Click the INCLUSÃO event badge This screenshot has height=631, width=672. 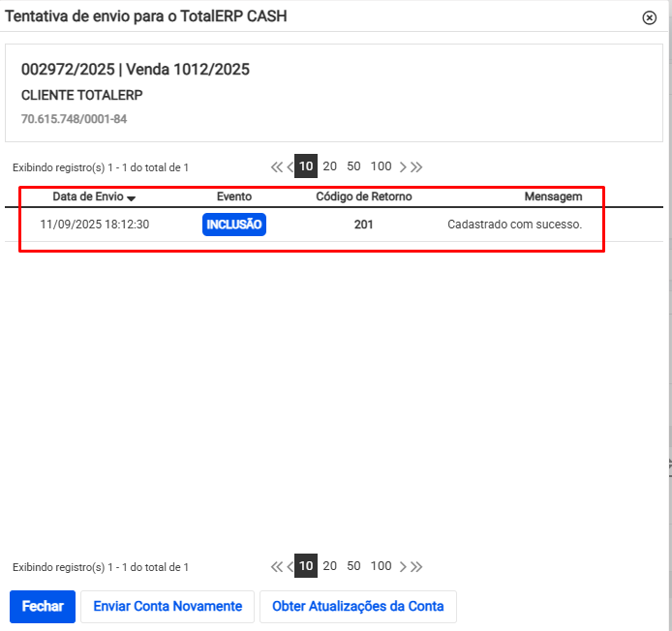(233, 225)
